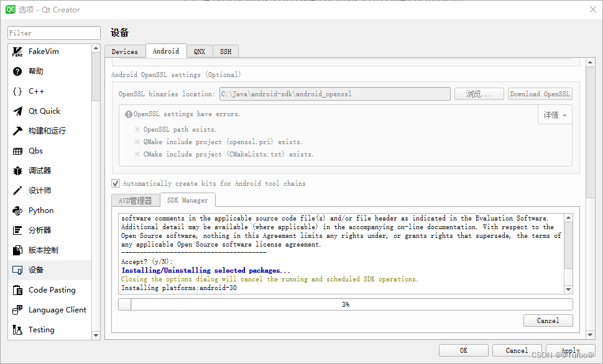Click the 3% installation progress bar
This screenshot has height=364, width=603.
pyautogui.click(x=346, y=304)
